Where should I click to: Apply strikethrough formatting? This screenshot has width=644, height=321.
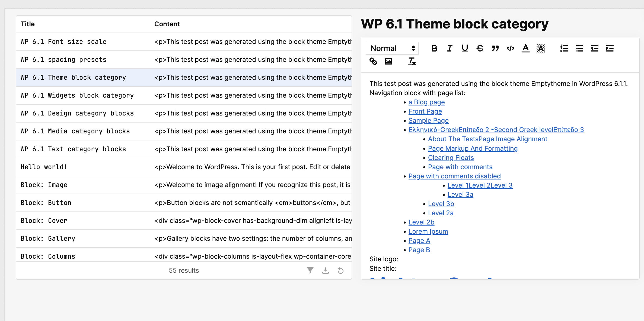(480, 48)
